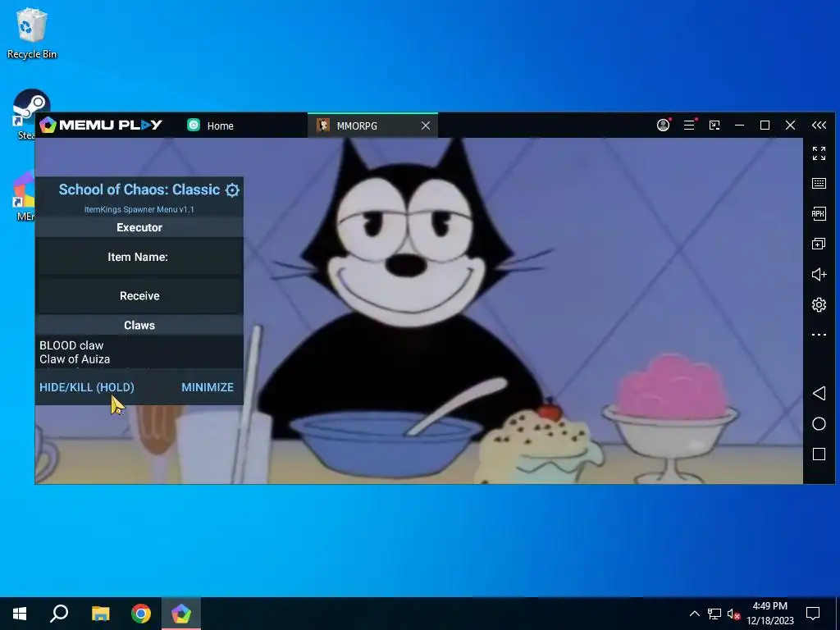Click the MINIMIZE menu button
Viewport: 840px width, 630px height.
208,387
